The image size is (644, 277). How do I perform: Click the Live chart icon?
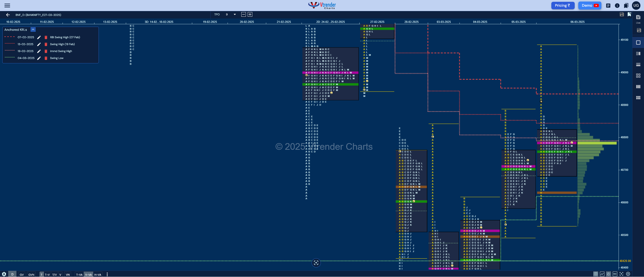pos(638,19)
